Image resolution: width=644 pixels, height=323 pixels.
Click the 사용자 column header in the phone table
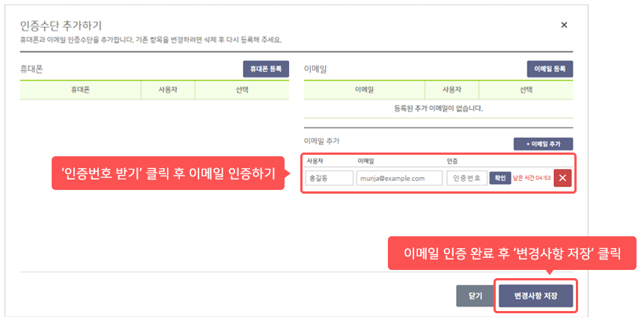[168, 90]
